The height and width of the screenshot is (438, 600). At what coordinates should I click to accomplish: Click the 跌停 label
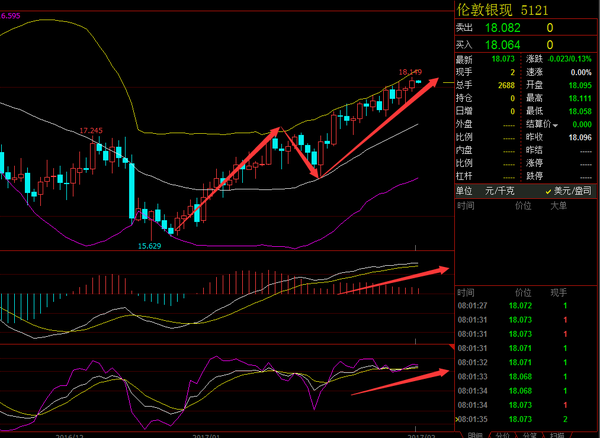click(534, 176)
